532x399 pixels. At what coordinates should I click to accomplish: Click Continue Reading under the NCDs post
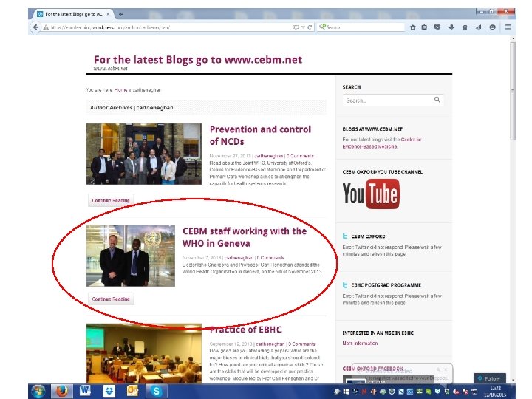111,200
